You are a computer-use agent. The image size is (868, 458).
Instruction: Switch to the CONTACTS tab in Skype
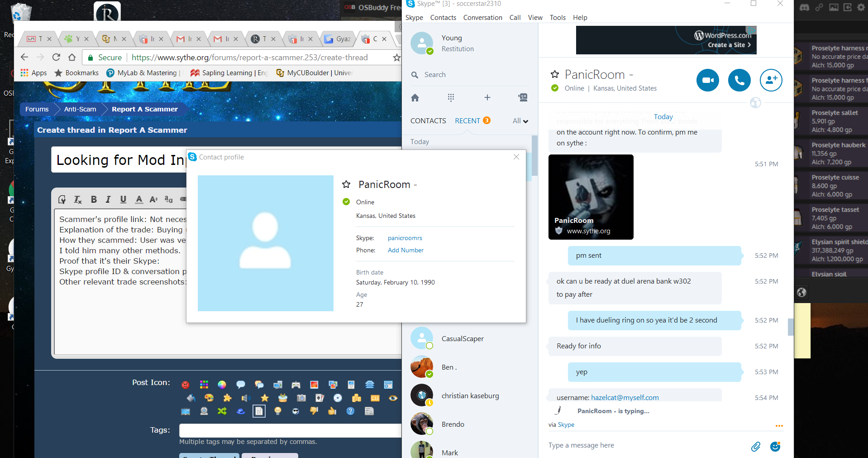428,121
